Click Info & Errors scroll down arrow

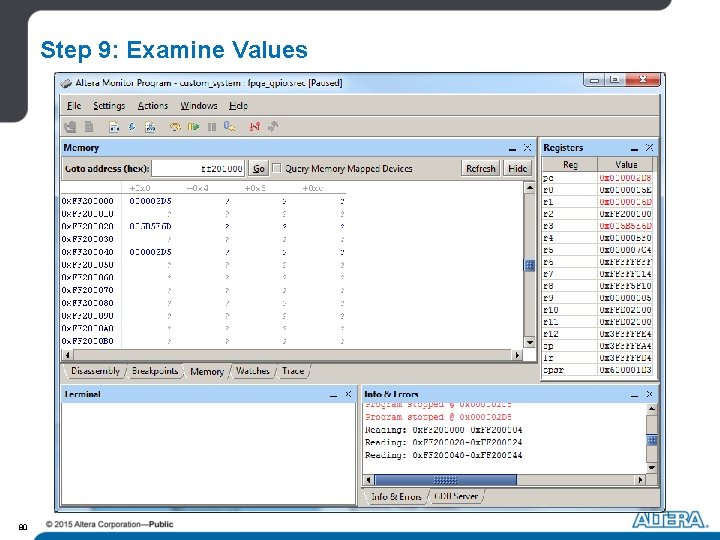pyautogui.click(x=652, y=468)
